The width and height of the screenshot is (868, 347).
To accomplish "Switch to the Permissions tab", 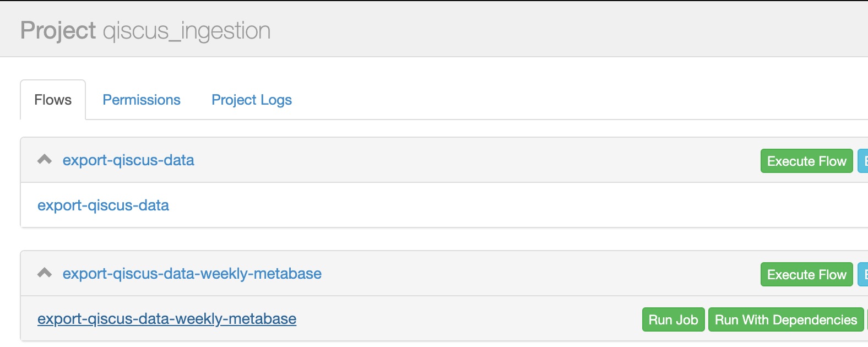I will (x=141, y=100).
